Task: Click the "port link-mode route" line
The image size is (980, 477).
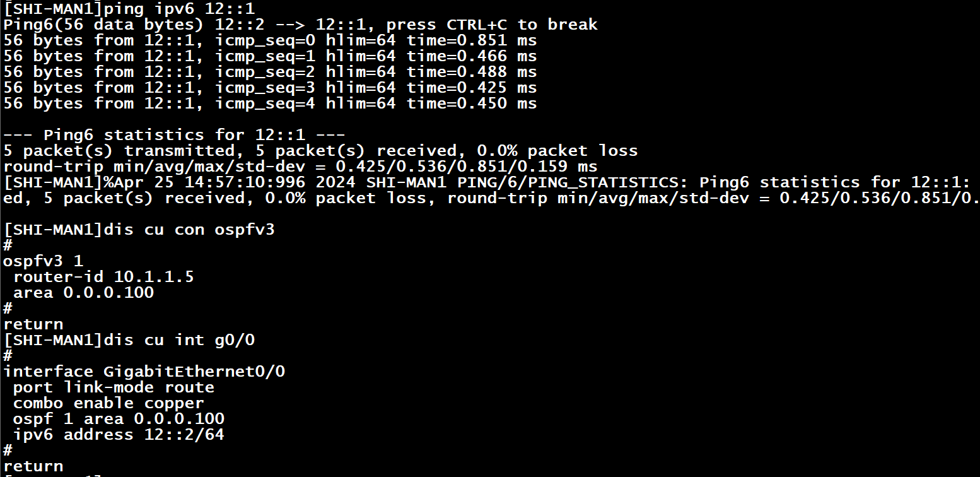Action: [114, 387]
